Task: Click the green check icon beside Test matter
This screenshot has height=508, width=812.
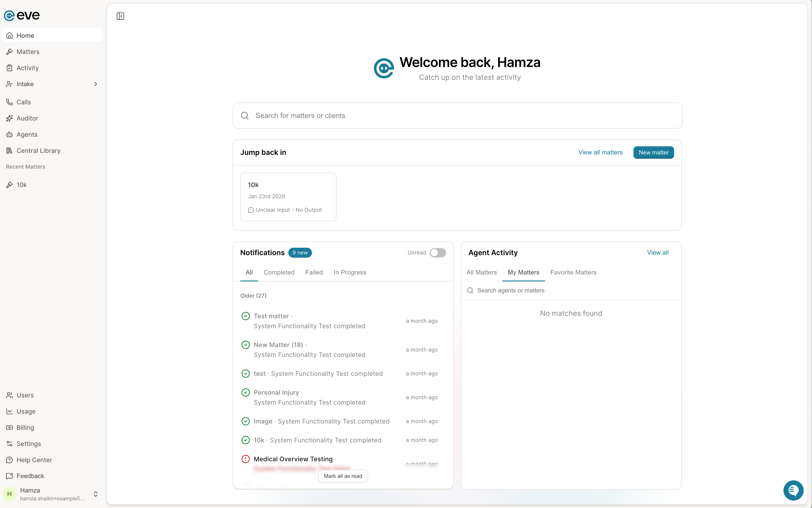Action: [x=246, y=316]
